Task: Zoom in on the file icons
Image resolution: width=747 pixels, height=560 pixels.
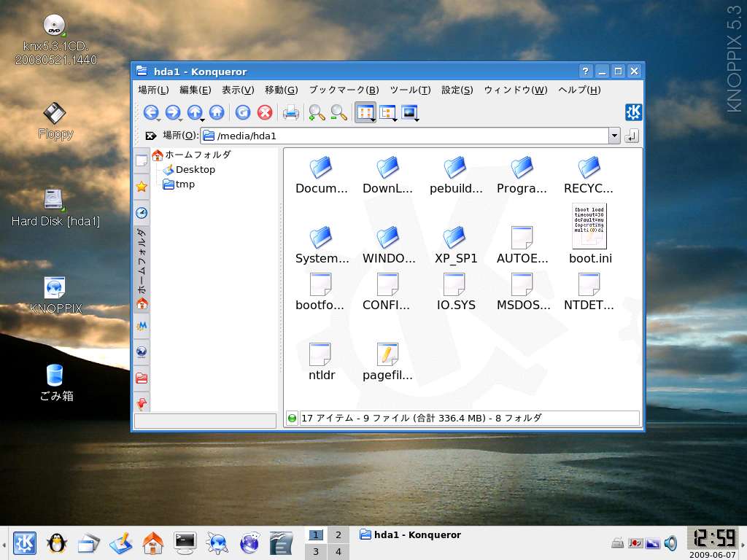Action: [x=317, y=112]
